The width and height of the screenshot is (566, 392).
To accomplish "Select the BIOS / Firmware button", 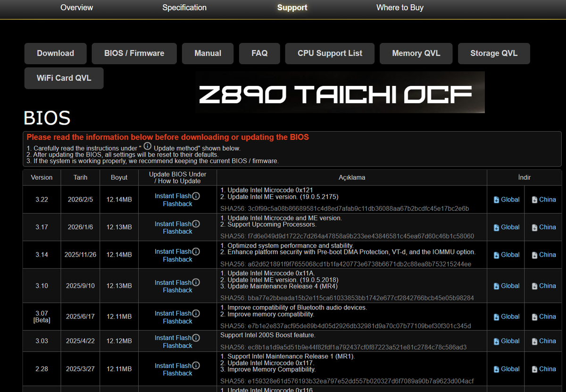I will [134, 53].
